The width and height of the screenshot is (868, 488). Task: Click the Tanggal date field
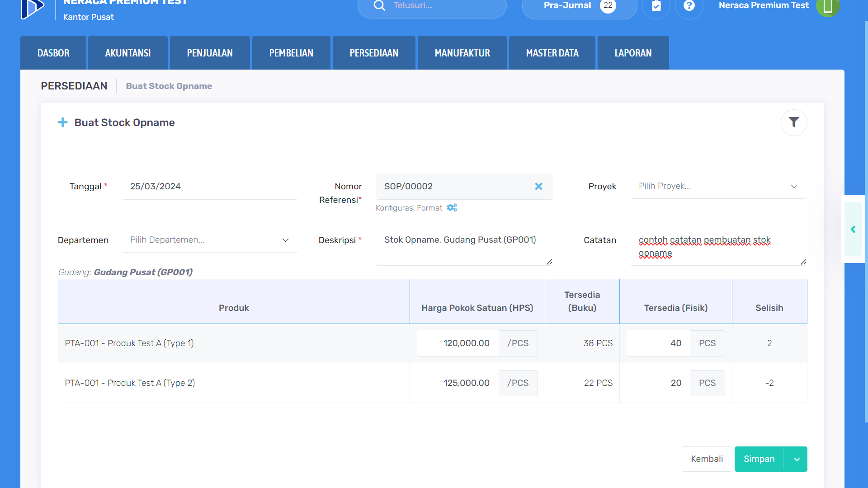tap(209, 187)
